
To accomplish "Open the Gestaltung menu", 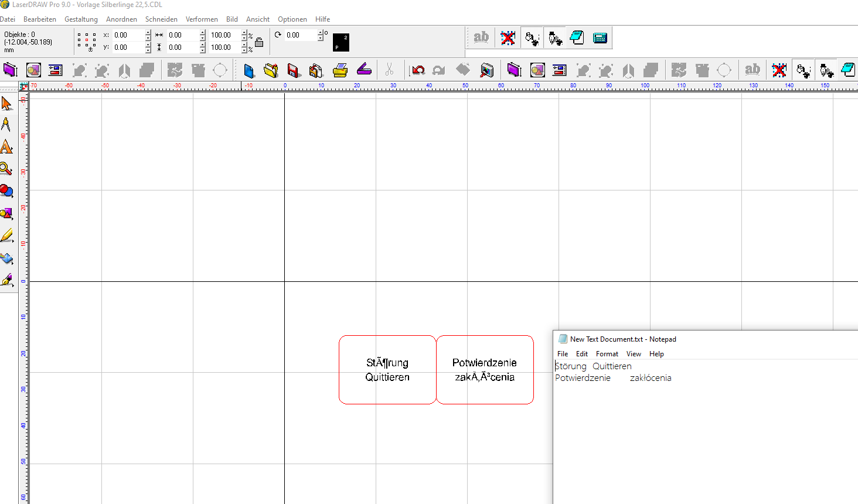I will (81, 19).
